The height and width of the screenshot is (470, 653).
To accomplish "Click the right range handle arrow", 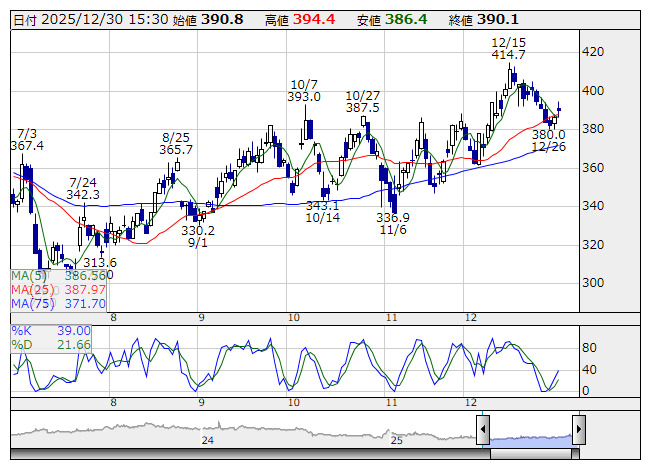I will (578, 430).
